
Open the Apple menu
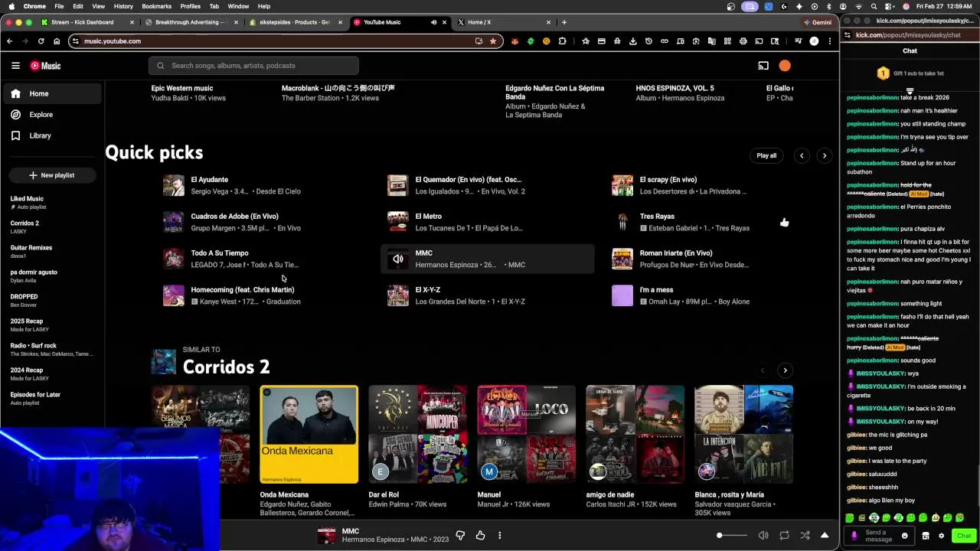point(11,6)
